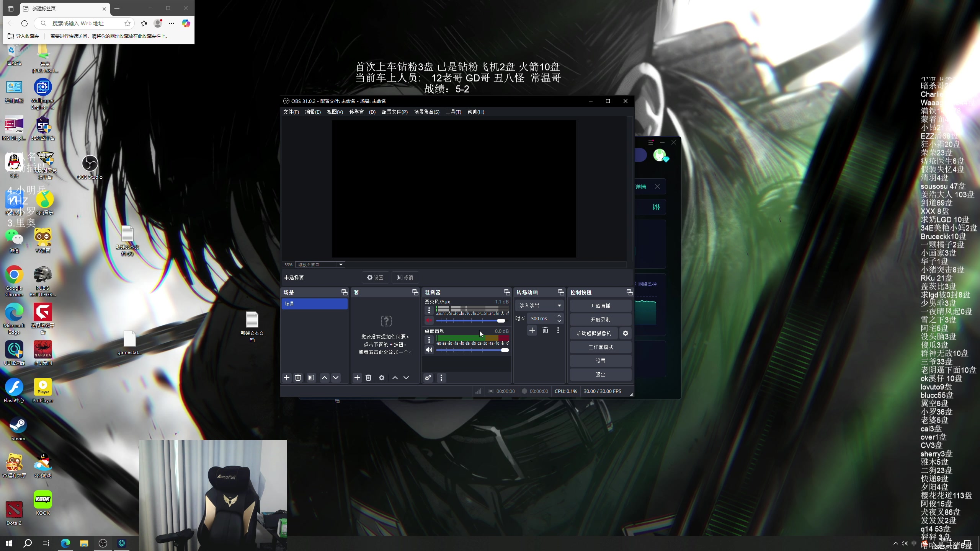This screenshot has width=980, height=551.
Task: Open transition properties three-dot menu
Action: click(x=558, y=330)
